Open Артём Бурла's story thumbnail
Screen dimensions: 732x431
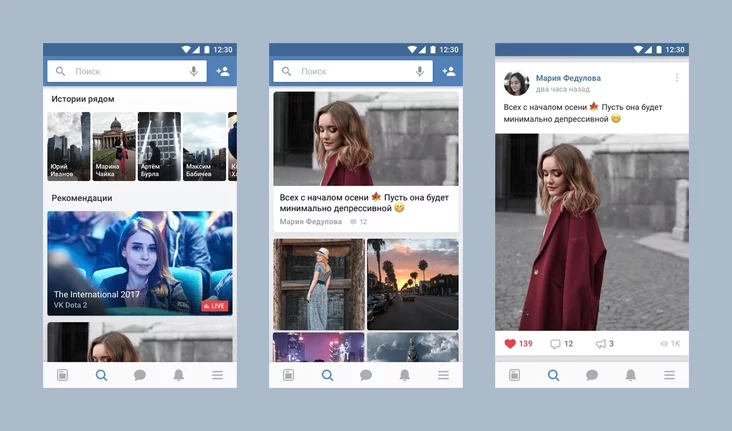[159, 146]
